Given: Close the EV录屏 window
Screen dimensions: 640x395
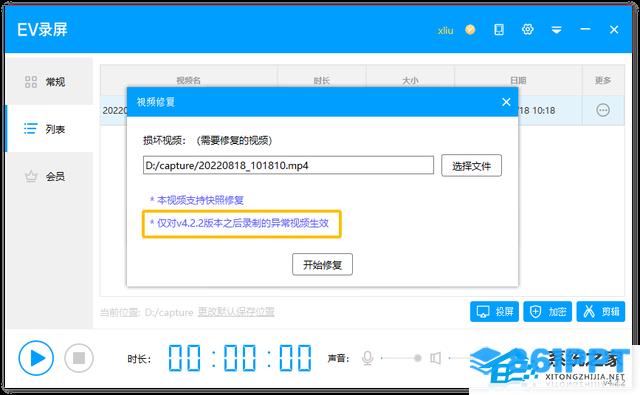Looking at the screenshot, I should tap(614, 29).
